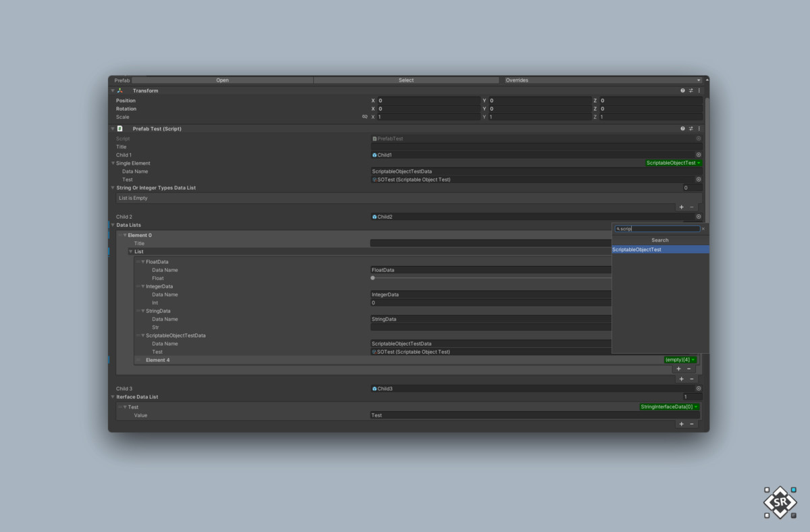Click the Iterface Data List size field
The width and height of the screenshot is (810, 532).
(x=692, y=397)
